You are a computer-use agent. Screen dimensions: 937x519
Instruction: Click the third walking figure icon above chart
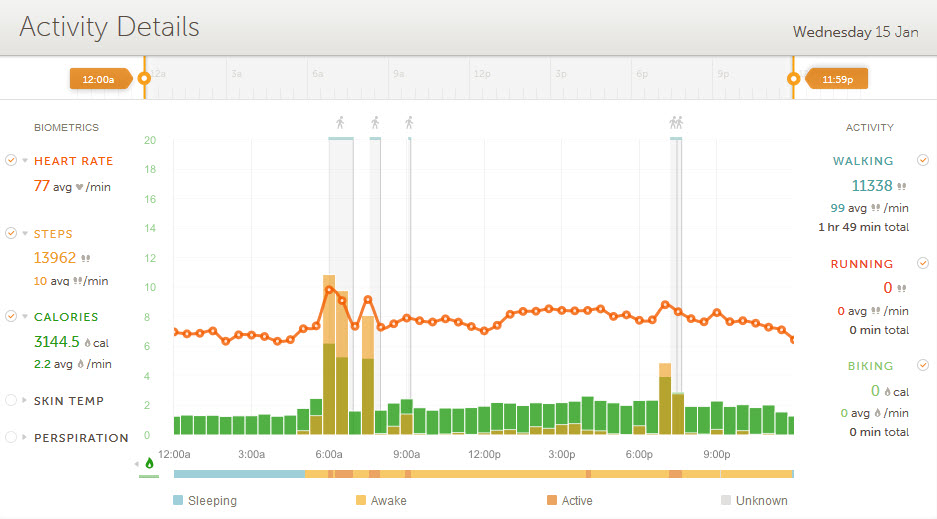409,123
